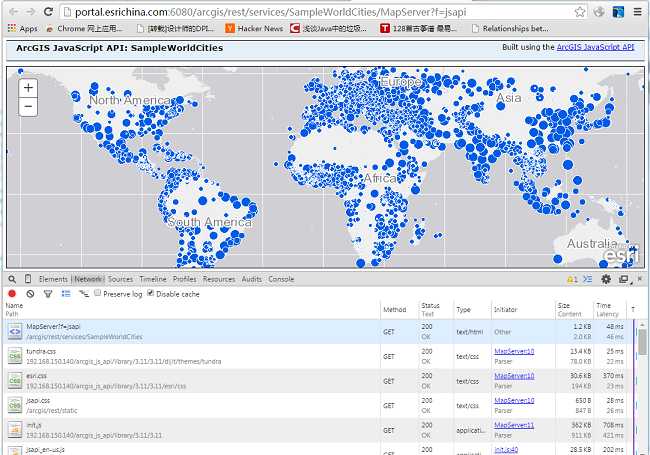The image size is (650, 455).
Task: Click the gray globe extension icon
Action: (599, 12)
